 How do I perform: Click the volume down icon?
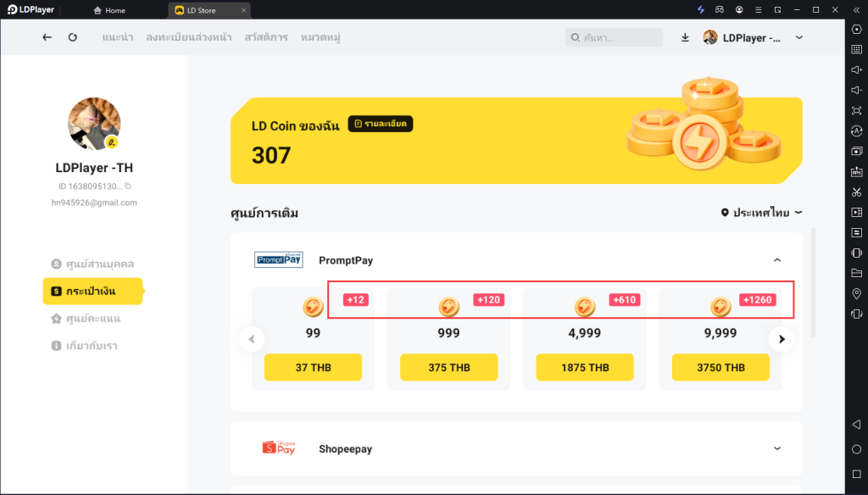point(856,90)
